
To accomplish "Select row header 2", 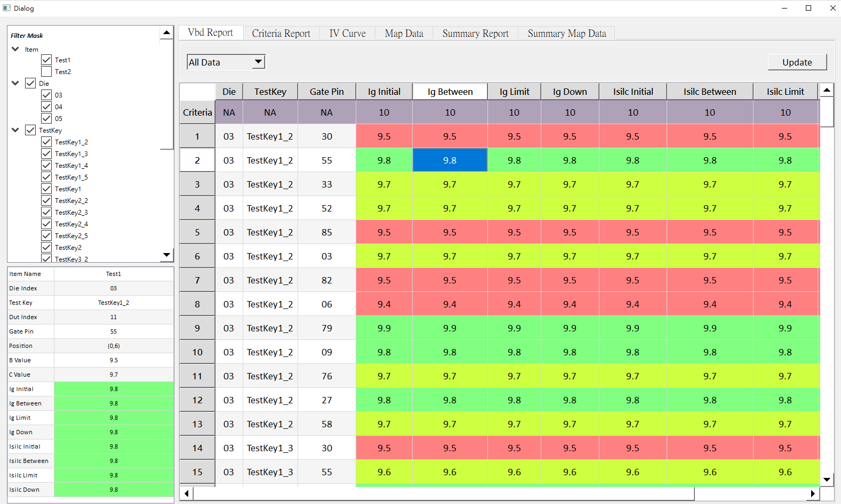I will pyautogui.click(x=197, y=160).
